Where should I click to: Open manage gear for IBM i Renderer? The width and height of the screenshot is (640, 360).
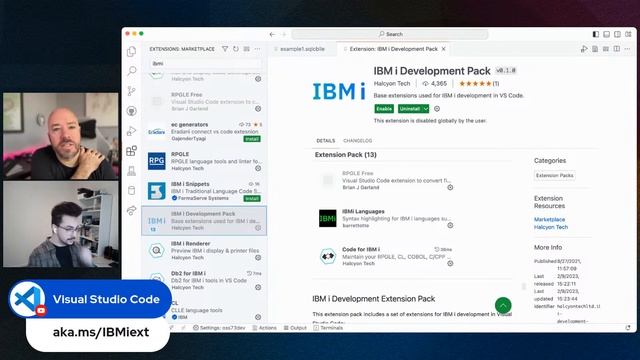258,258
